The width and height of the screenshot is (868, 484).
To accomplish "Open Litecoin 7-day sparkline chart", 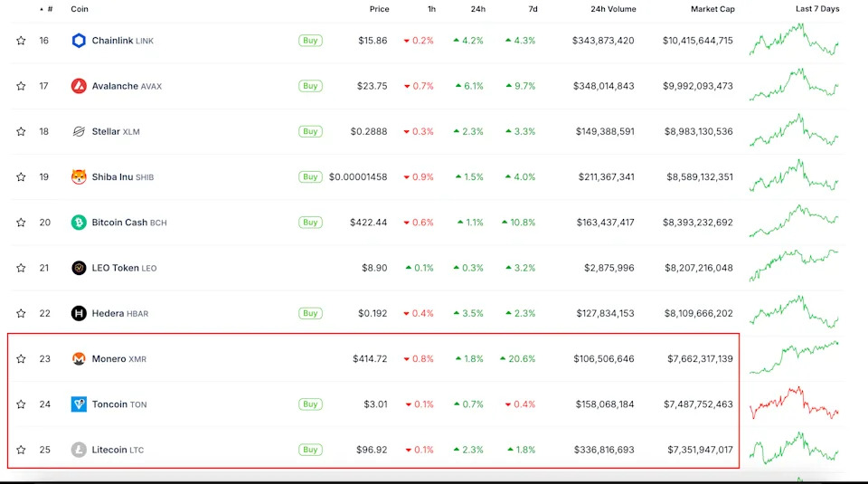I will pos(794,448).
